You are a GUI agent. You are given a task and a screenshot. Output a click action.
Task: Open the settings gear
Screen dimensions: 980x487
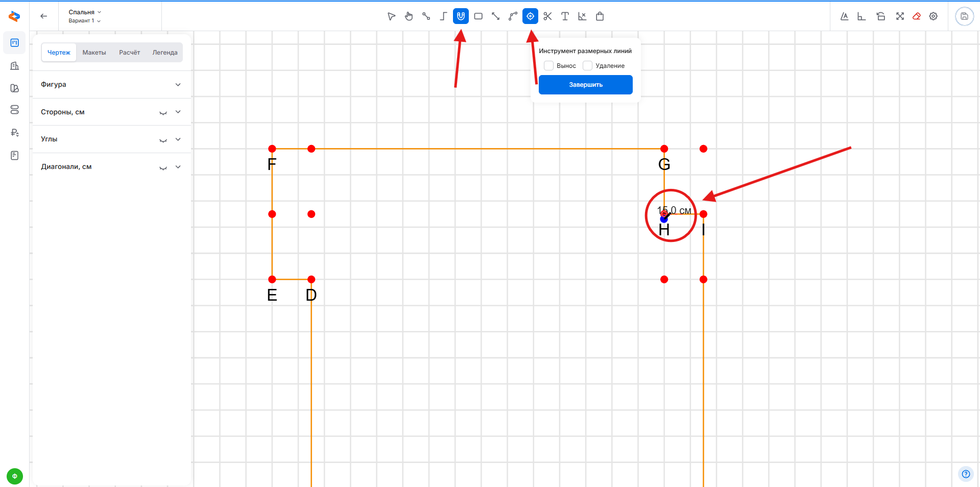click(934, 16)
